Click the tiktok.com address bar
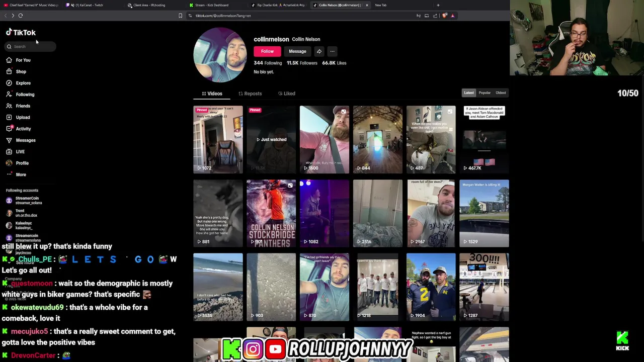Viewport: 644px width, 362px height. click(302, 16)
